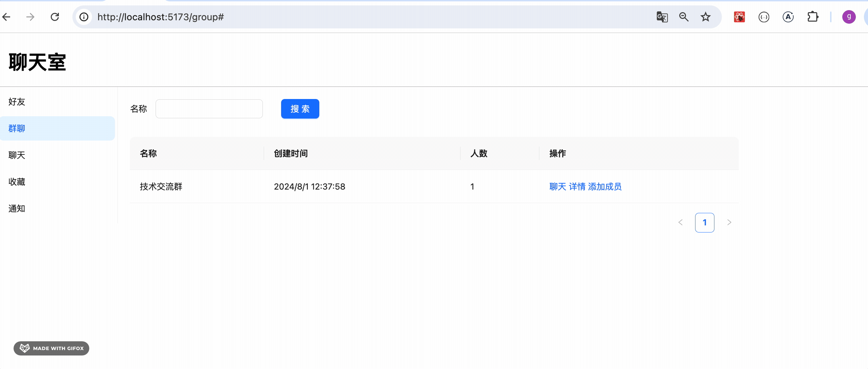This screenshot has height=369, width=868.
Task: Click the blue 搜索 button
Action: pyautogui.click(x=300, y=109)
